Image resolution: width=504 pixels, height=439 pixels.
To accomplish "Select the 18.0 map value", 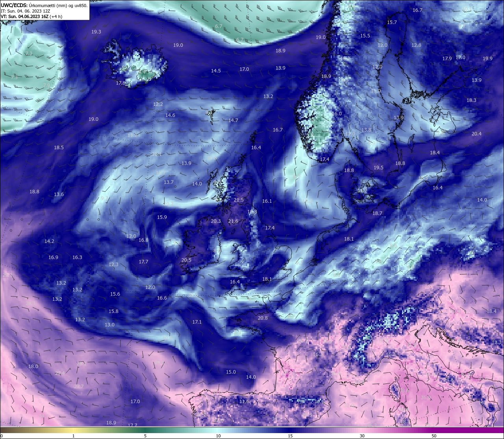I will tap(33, 367).
